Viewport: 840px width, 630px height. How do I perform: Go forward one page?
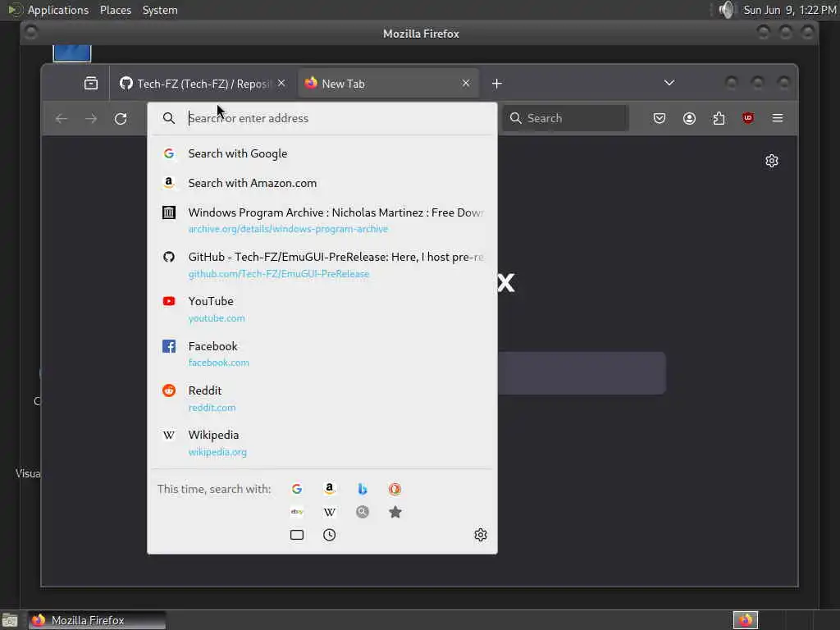[x=91, y=118]
